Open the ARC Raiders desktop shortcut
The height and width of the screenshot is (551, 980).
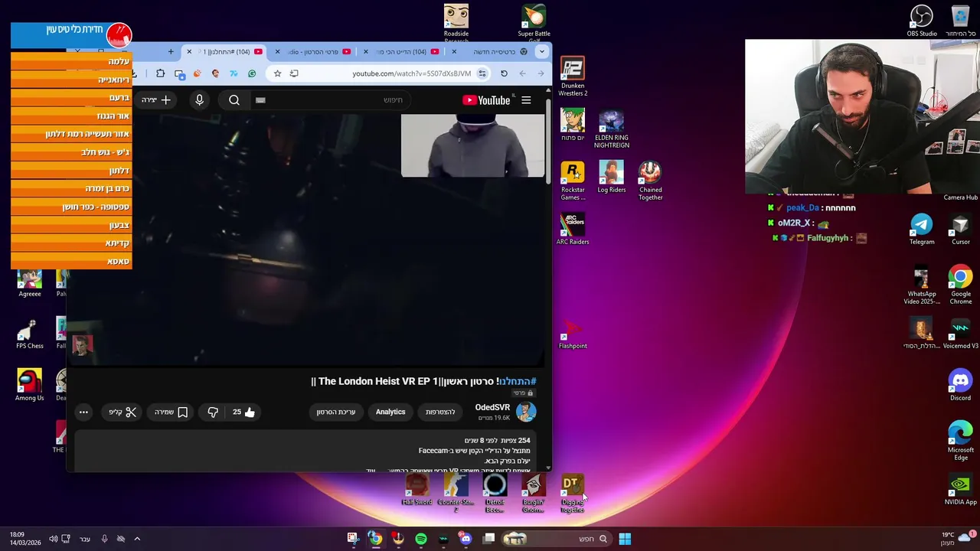573,229
